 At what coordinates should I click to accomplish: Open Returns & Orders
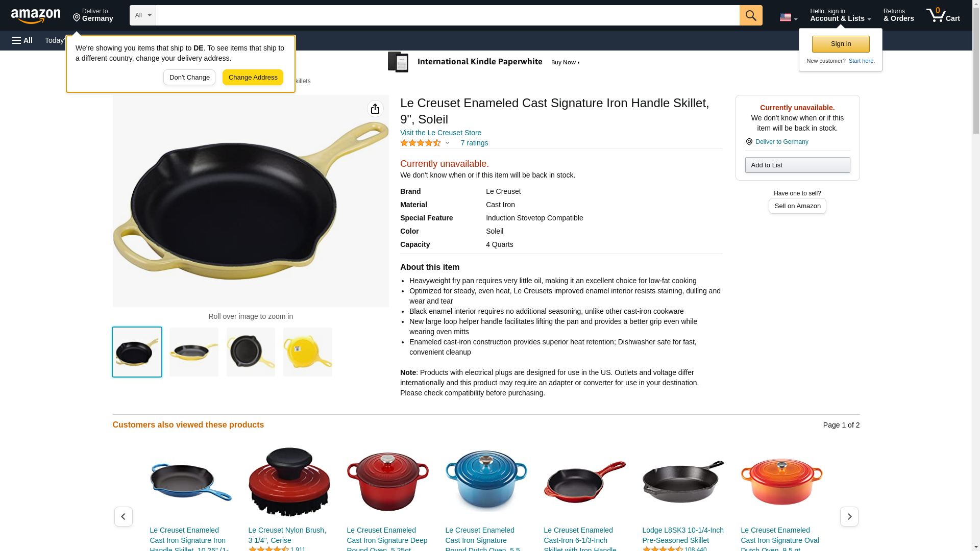coord(898,15)
